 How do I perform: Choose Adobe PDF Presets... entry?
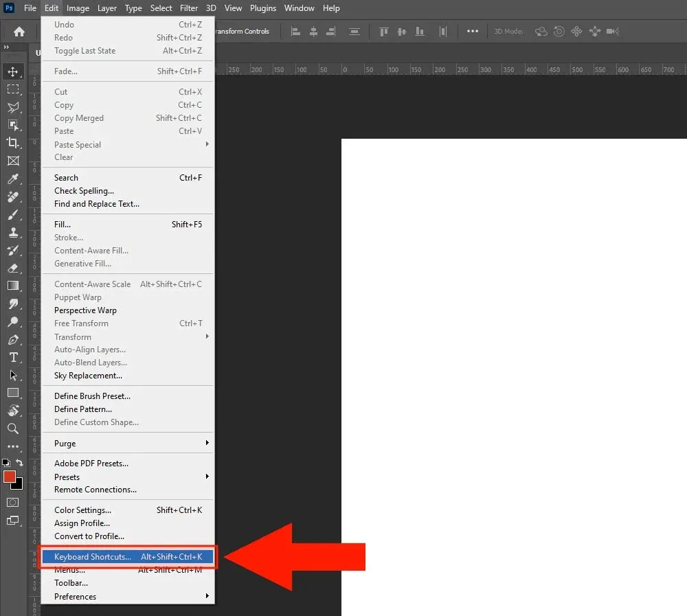pyautogui.click(x=128, y=464)
